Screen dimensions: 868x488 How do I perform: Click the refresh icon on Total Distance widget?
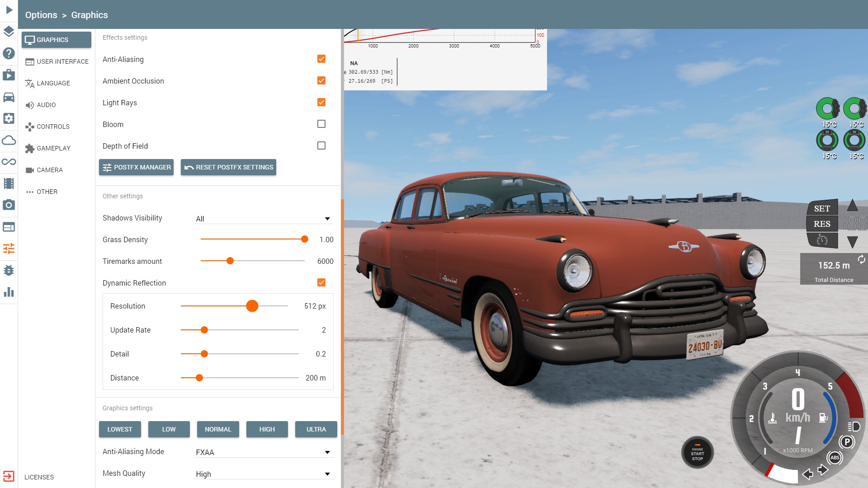[861, 259]
